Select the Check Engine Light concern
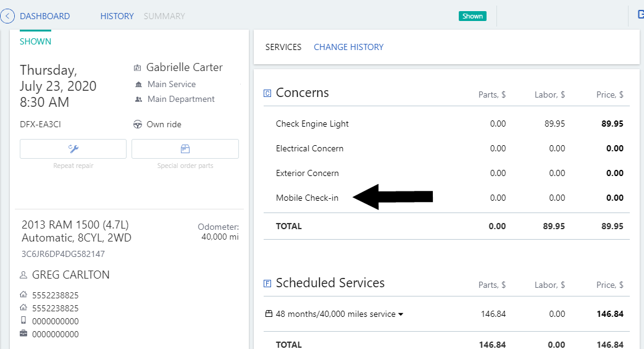Screen dimensions: 644x349 point(312,124)
